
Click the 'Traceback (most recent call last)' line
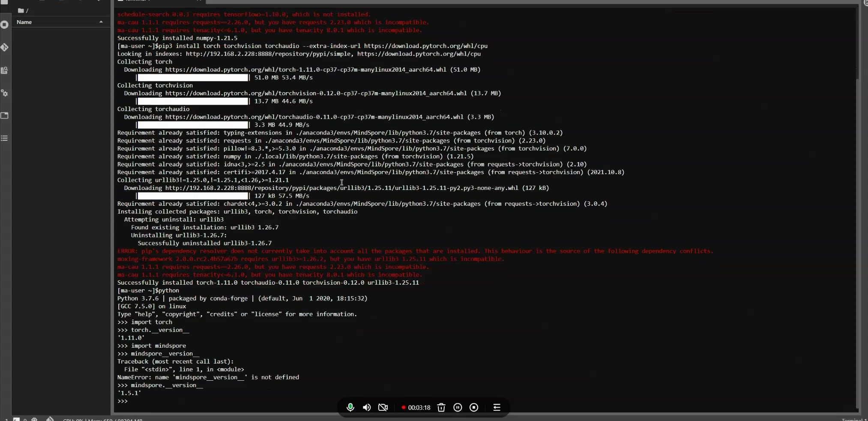pos(176,361)
